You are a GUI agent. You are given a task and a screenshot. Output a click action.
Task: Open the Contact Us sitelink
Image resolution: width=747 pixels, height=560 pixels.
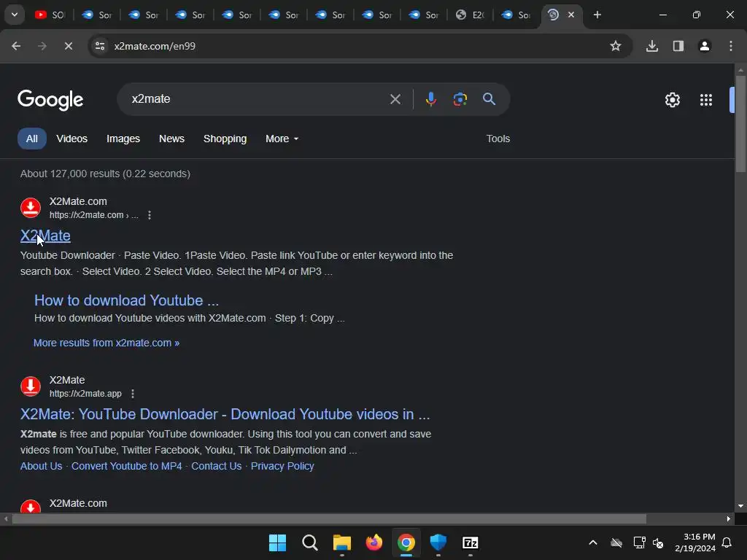[216, 466]
